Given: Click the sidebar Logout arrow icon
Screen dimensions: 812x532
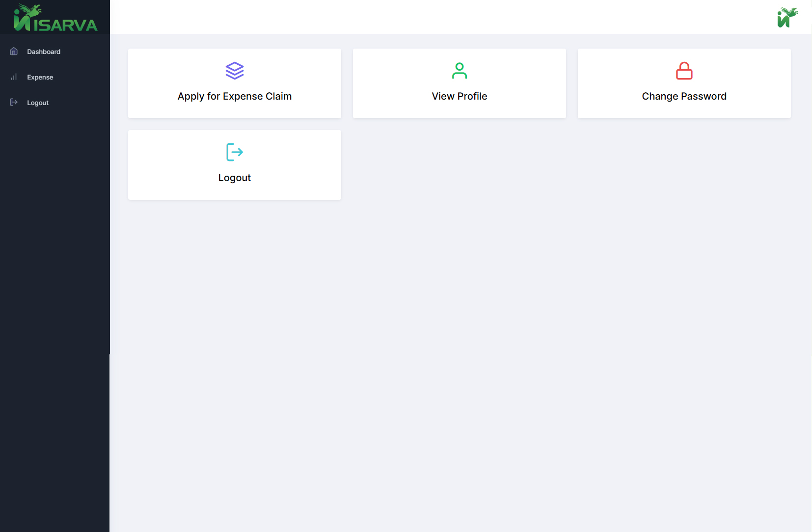Looking at the screenshot, I should (14, 103).
